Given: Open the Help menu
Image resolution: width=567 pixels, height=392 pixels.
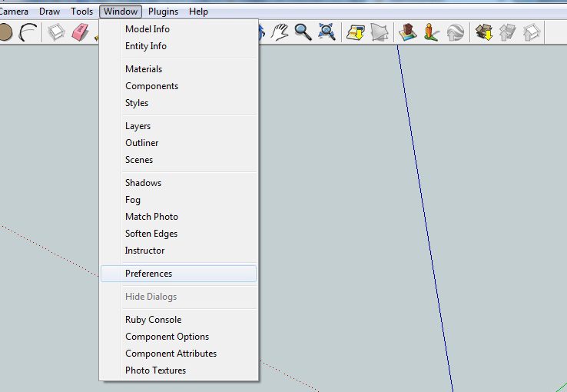Looking at the screenshot, I should [x=198, y=12].
